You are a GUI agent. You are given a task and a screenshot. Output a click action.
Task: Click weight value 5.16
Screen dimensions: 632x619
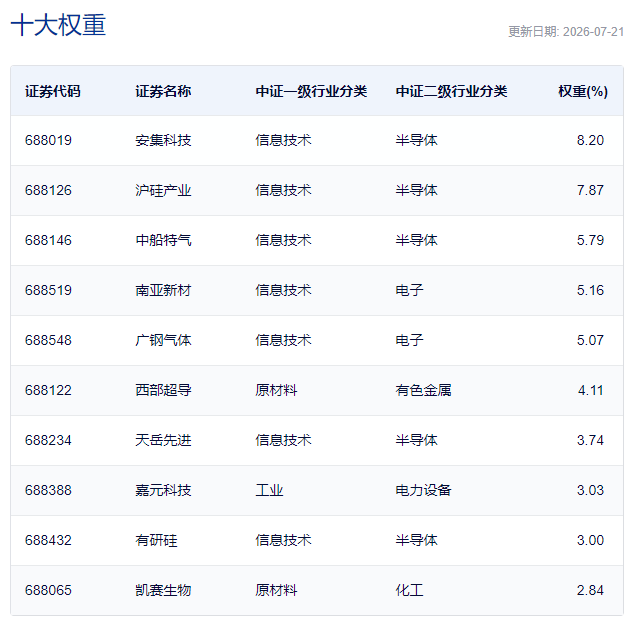tap(590, 290)
